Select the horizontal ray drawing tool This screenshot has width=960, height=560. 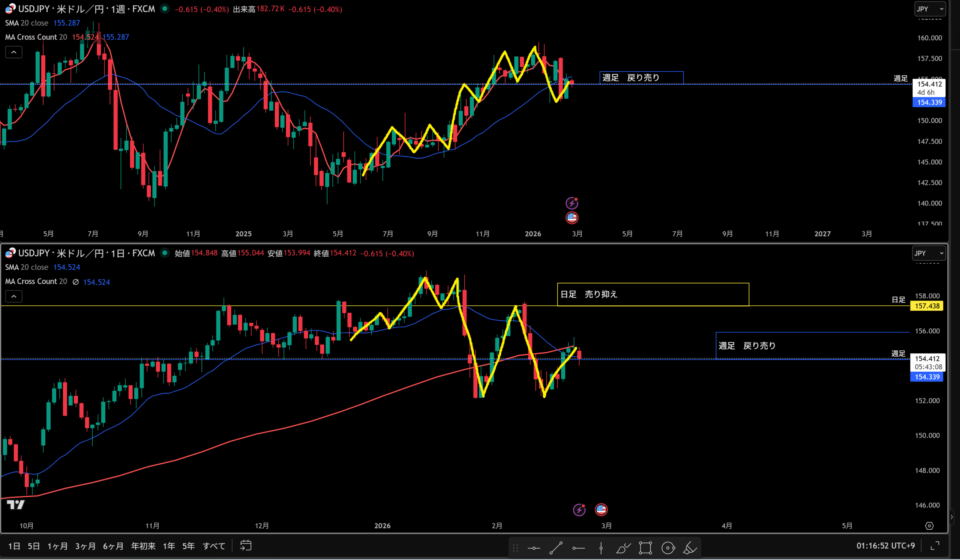[x=578, y=548]
